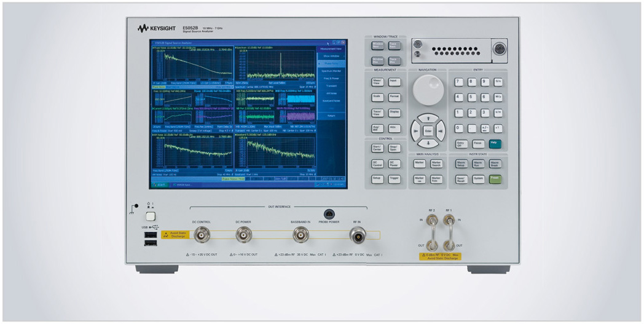Select the Marker Fctn key
Viewport: 644px width, 324px height.
click(436, 180)
